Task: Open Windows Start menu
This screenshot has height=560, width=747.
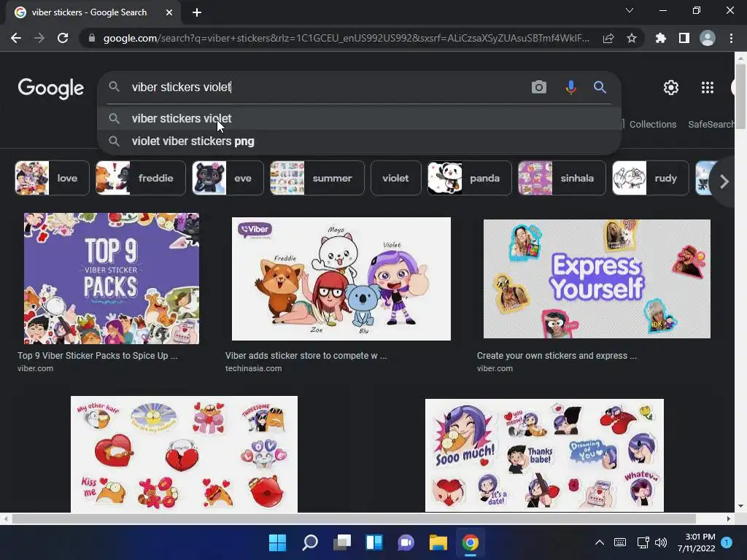Action: [x=277, y=542]
